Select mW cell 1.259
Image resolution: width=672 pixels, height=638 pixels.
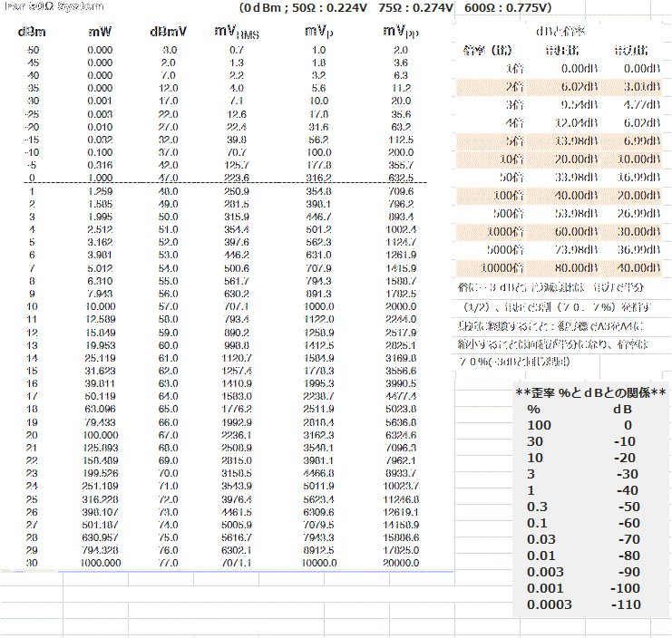[x=100, y=191]
